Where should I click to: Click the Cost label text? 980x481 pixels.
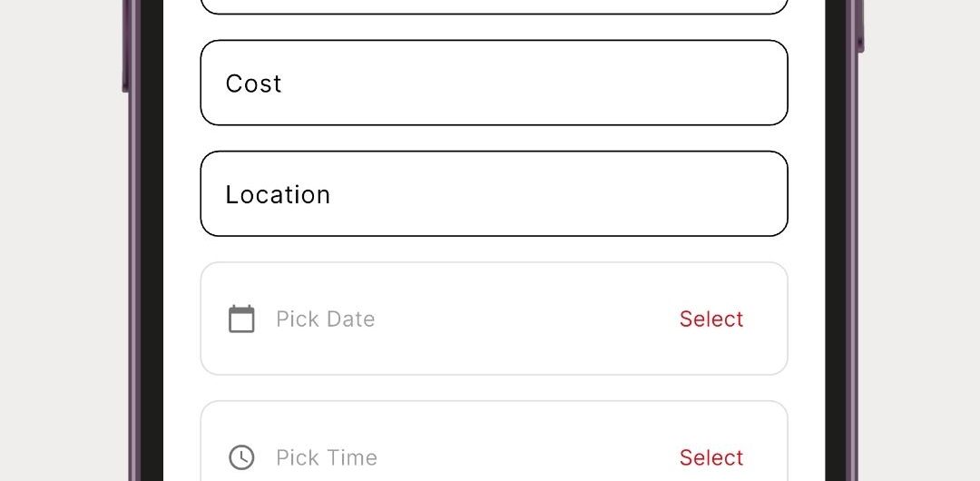tap(254, 83)
